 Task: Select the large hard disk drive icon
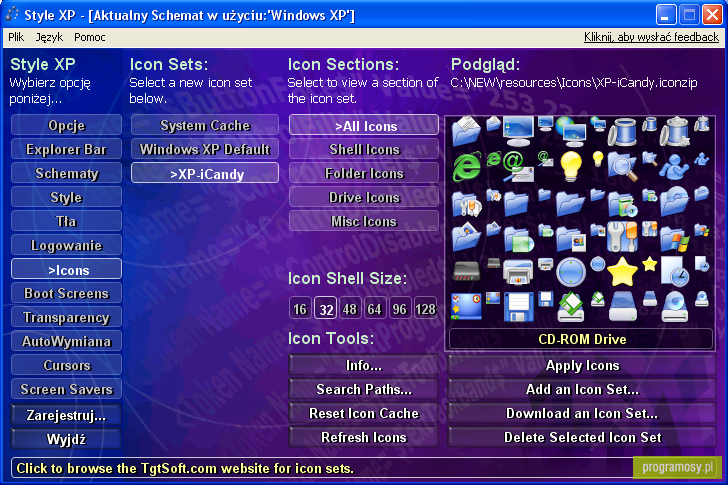[623, 307]
